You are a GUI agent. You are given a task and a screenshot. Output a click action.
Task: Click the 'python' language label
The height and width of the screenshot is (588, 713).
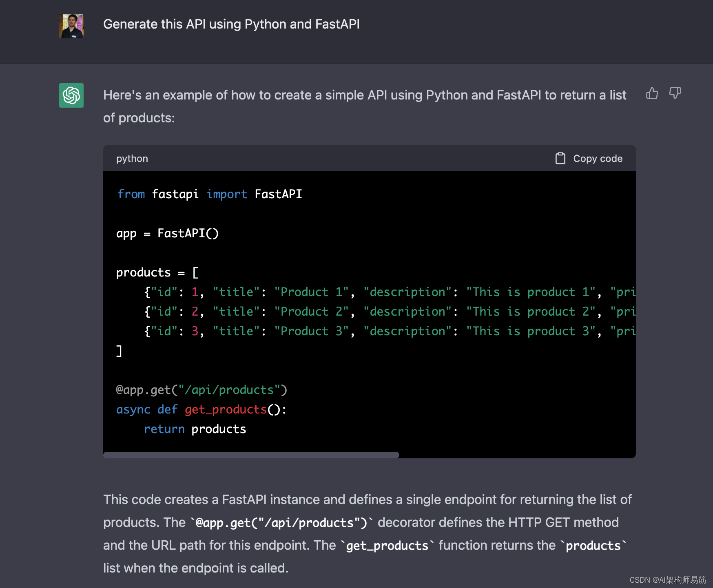tap(132, 159)
